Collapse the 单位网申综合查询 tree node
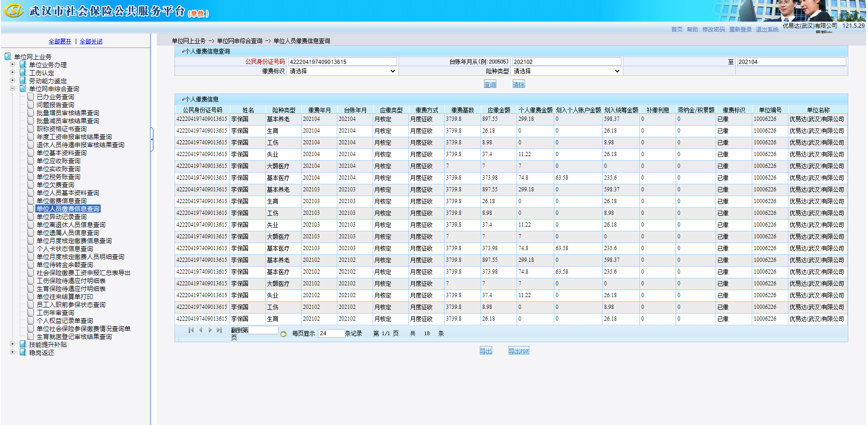 [x=13, y=88]
